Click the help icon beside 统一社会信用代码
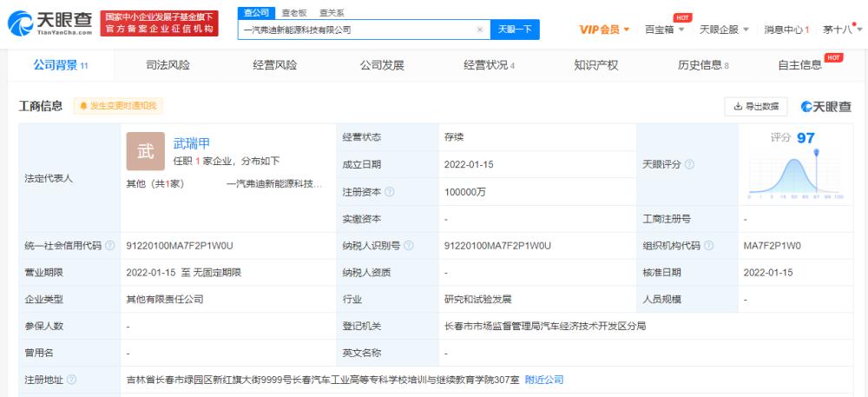The image size is (868, 397). (109, 246)
